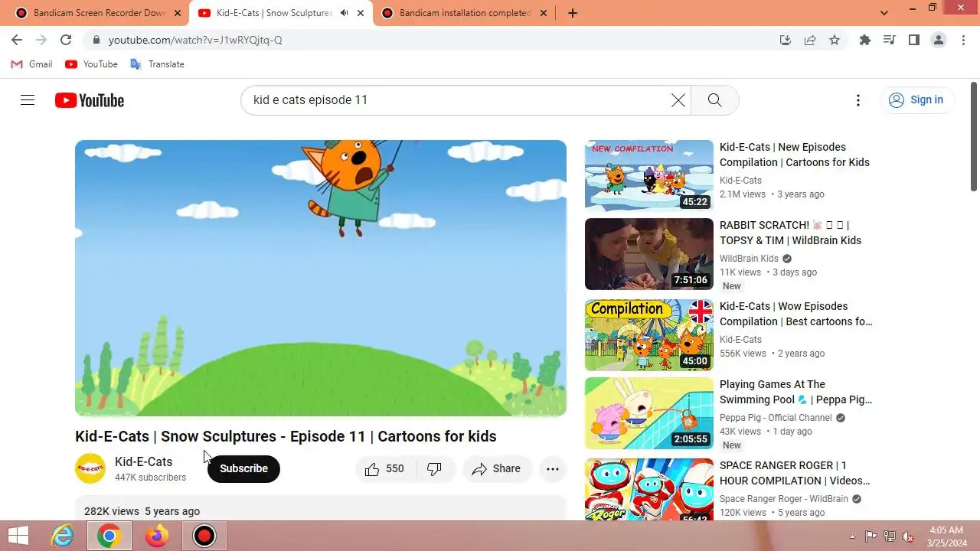Open Gmail bookmark
This screenshot has width=980, height=551.
click(x=32, y=64)
